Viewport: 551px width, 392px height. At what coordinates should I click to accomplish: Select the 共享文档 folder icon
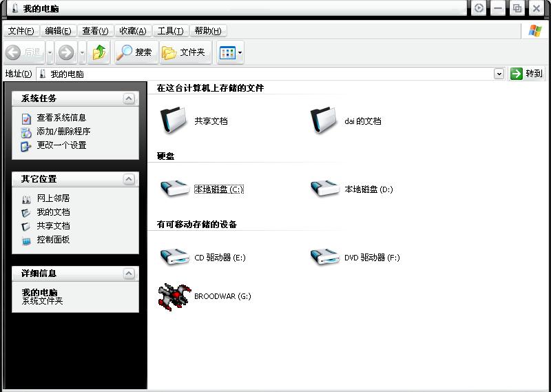pyautogui.click(x=174, y=121)
